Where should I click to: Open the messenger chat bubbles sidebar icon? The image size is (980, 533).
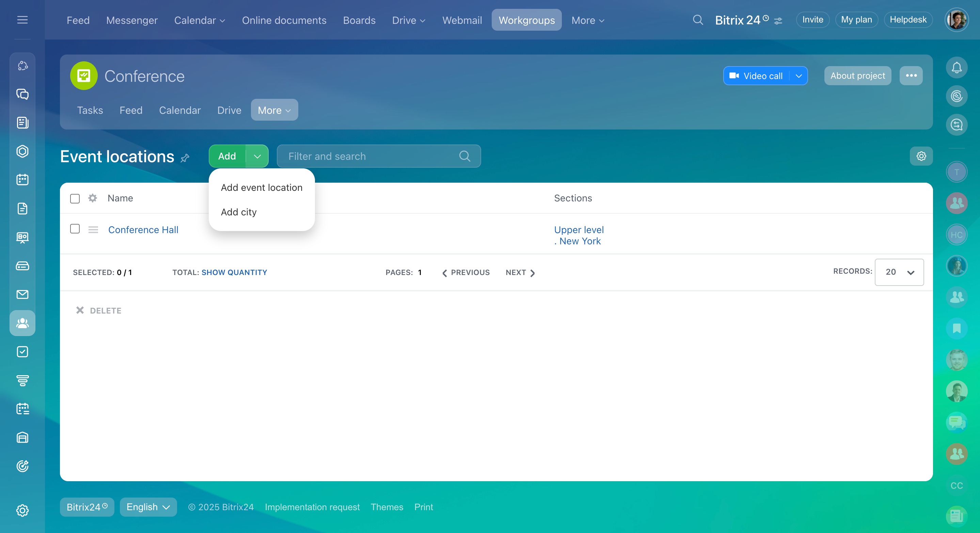(22, 94)
